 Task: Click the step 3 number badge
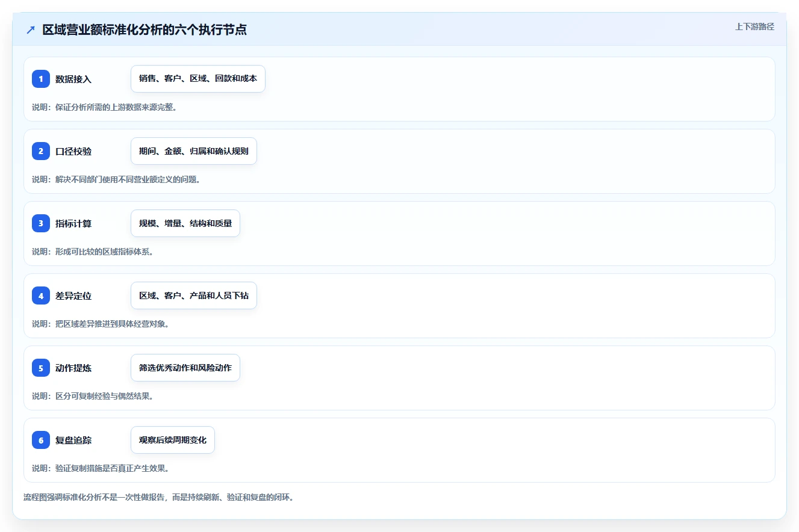click(x=41, y=223)
